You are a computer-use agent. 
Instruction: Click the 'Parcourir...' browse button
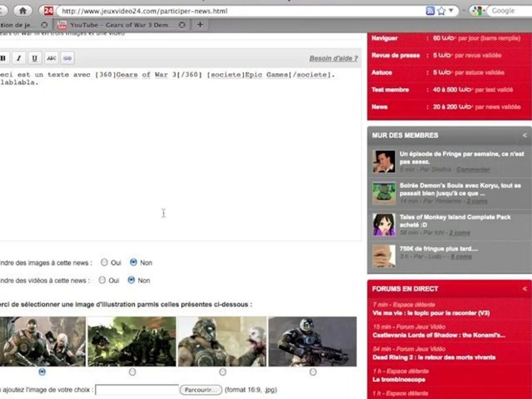pos(201,390)
